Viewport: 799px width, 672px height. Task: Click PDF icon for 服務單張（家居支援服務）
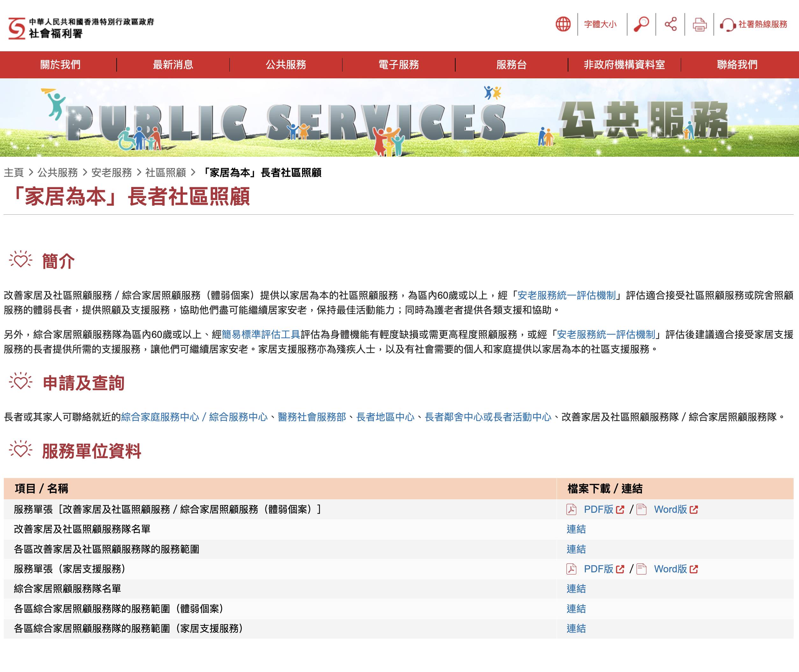[571, 569]
